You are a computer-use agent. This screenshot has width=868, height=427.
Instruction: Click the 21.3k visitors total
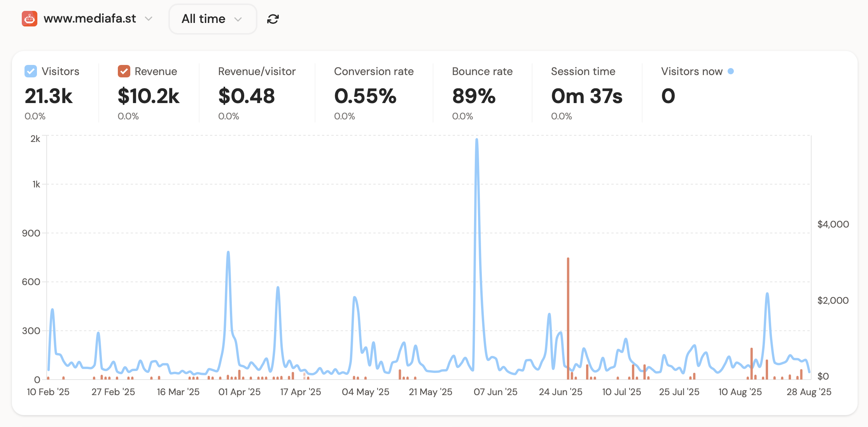tap(49, 96)
